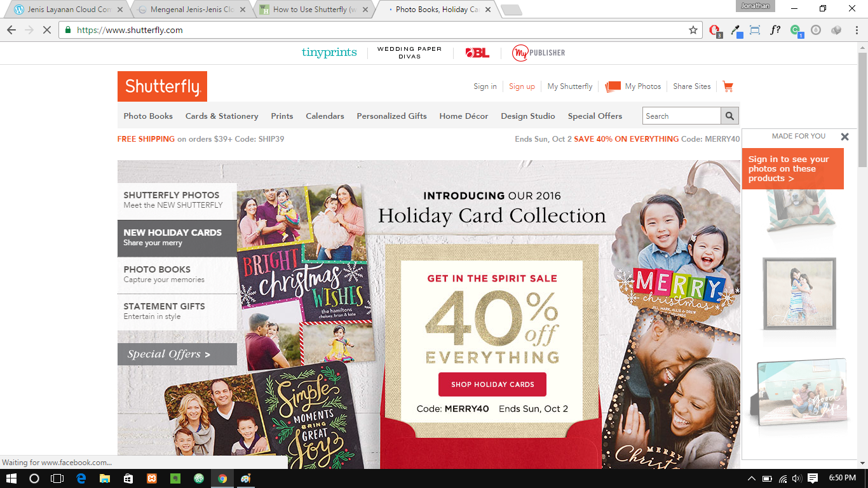Open the Cards & Stationery menu

222,116
